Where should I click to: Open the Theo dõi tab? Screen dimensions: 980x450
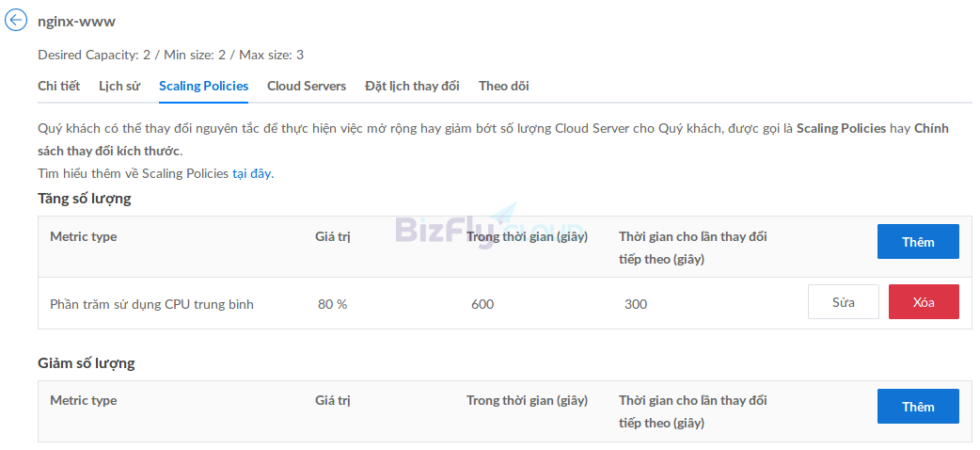(x=504, y=87)
